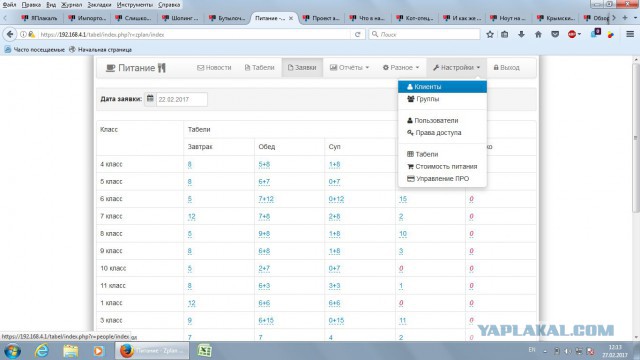Open Табели in the Настройки dropdown
Viewport: 640px width, 360px height.
tap(442, 154)
